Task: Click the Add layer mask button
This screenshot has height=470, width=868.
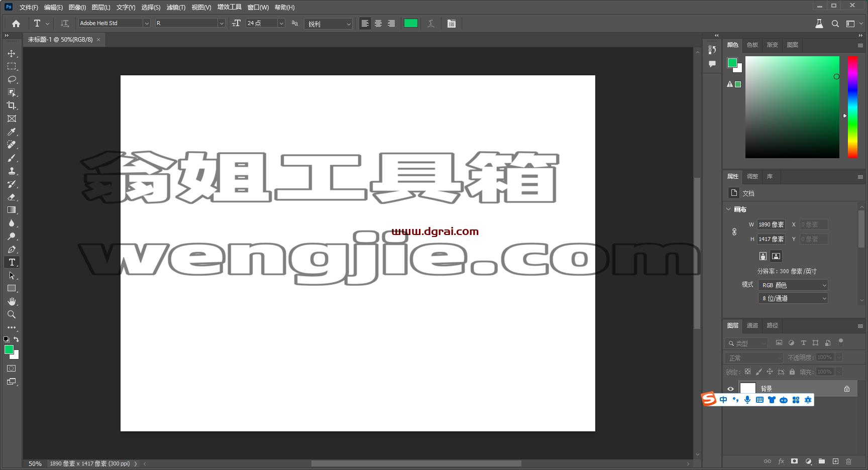Action: tap(794, 461)
